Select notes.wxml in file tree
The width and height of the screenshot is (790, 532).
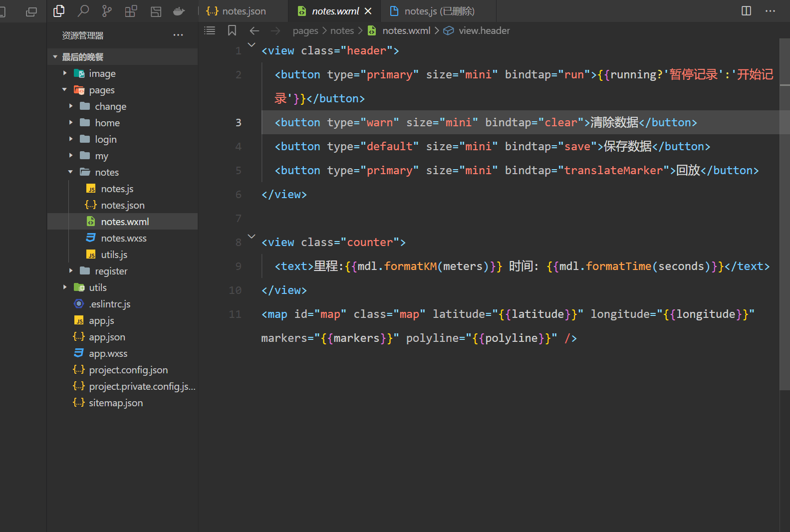(122, 222)
